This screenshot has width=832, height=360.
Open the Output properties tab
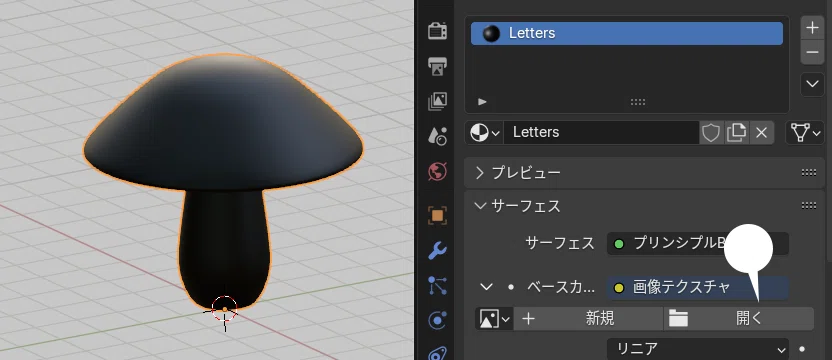(x=437, y=66)
